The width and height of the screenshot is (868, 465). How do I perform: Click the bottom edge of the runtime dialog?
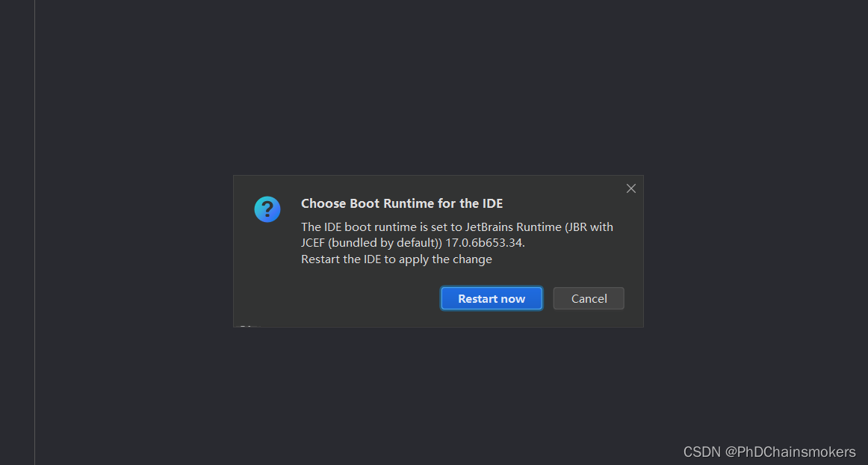click(438, 326)
